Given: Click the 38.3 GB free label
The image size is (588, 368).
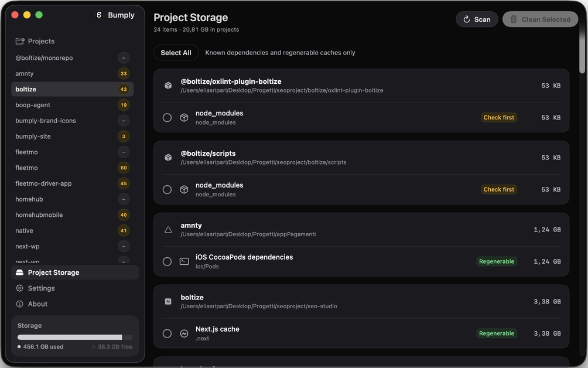Looking at the screenshot, I should pos(115,347).
